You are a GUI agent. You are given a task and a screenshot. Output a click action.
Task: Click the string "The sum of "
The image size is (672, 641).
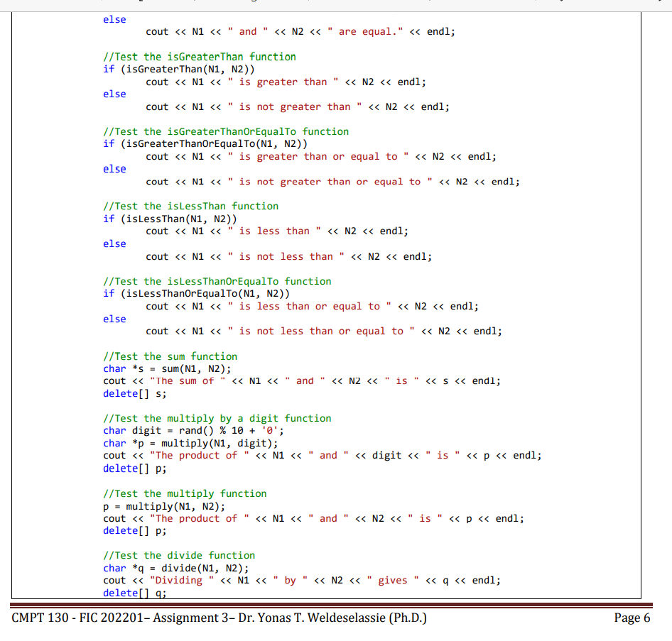[x=188, y=381]
